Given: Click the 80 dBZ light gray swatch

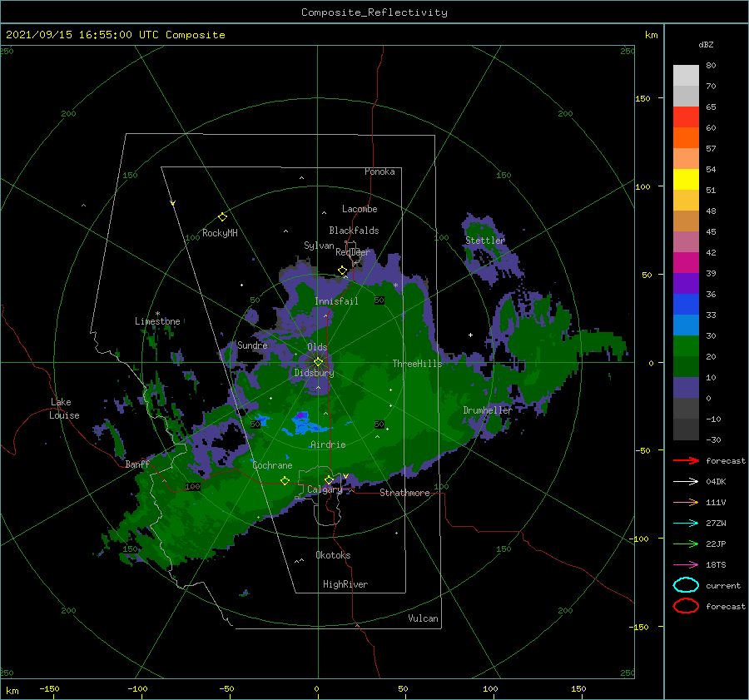Looking at the screenshot, I should 686,75.
